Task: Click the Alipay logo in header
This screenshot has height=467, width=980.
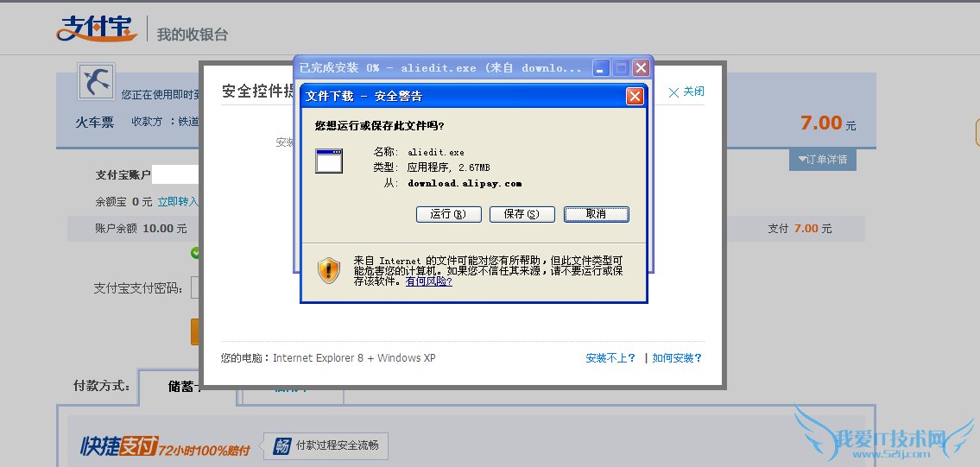Action: pyautogui.click(x=96, y=28)
